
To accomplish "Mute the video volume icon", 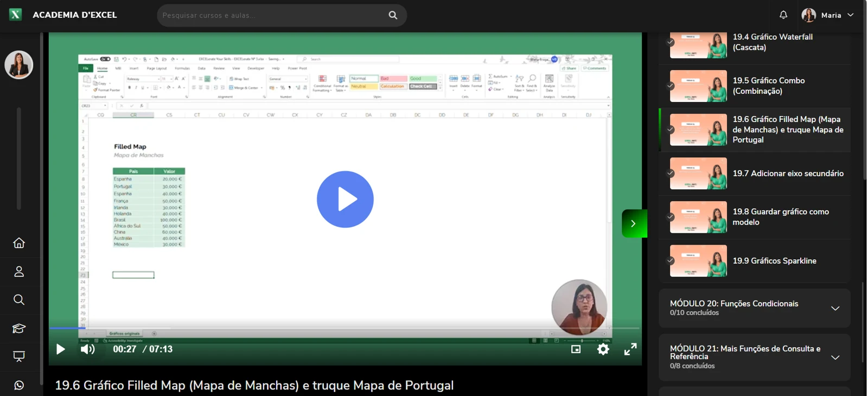I will tap(87, 349).
